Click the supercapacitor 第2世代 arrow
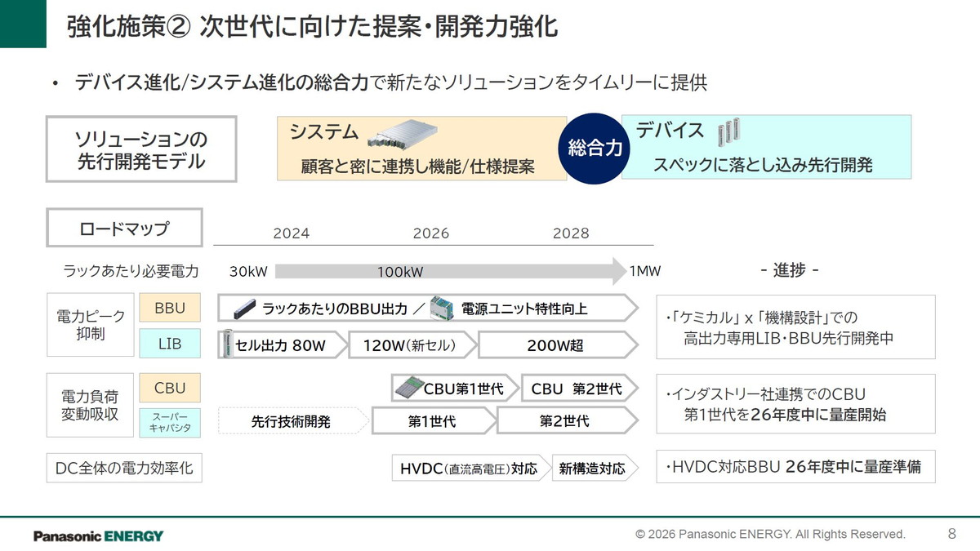The image size is (980, 551). (568, 421)
